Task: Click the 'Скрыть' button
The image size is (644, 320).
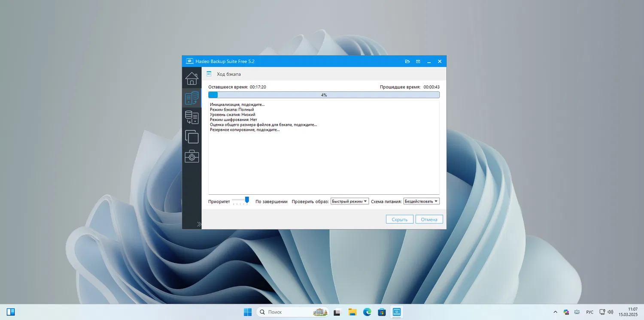Action: (399, 219)
